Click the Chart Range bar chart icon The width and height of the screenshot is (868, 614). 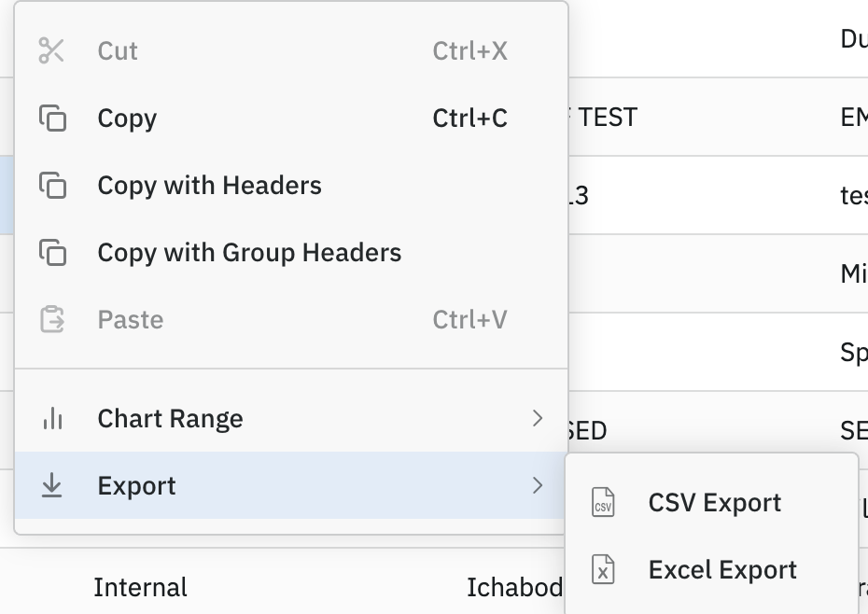(x=52, y=419)
